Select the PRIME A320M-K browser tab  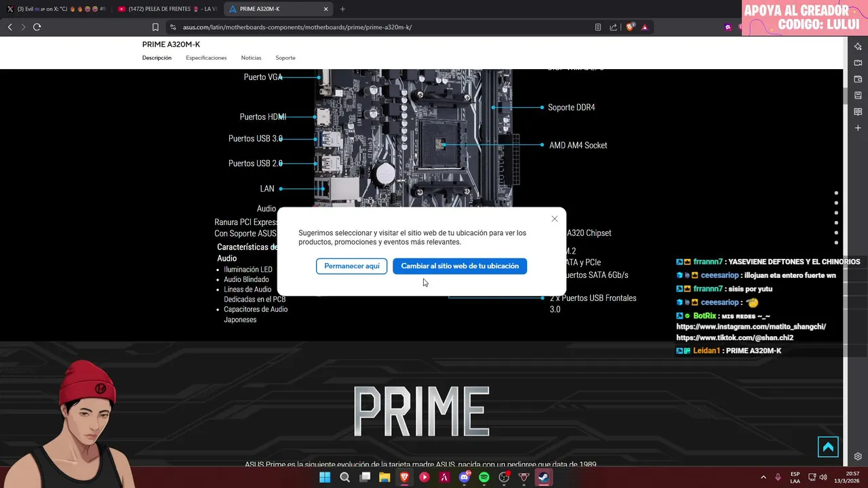[x=278, y=9]
